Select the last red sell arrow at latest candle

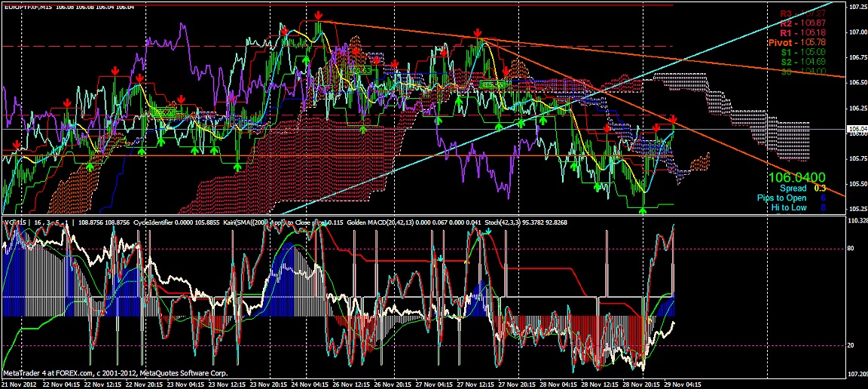coord(673,120)
